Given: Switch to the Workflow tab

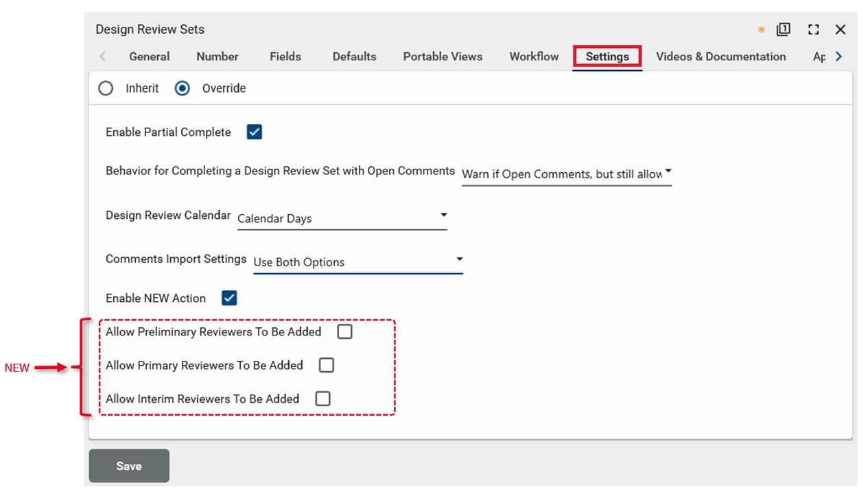Looking at the screenshot, I should click(x=534, y=56).
